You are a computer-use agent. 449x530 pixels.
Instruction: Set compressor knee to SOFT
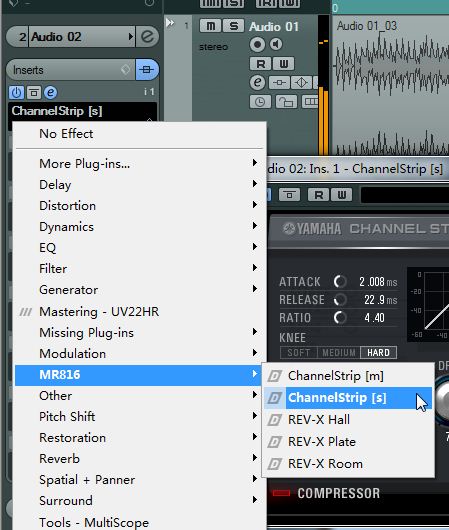click(299, 353)
